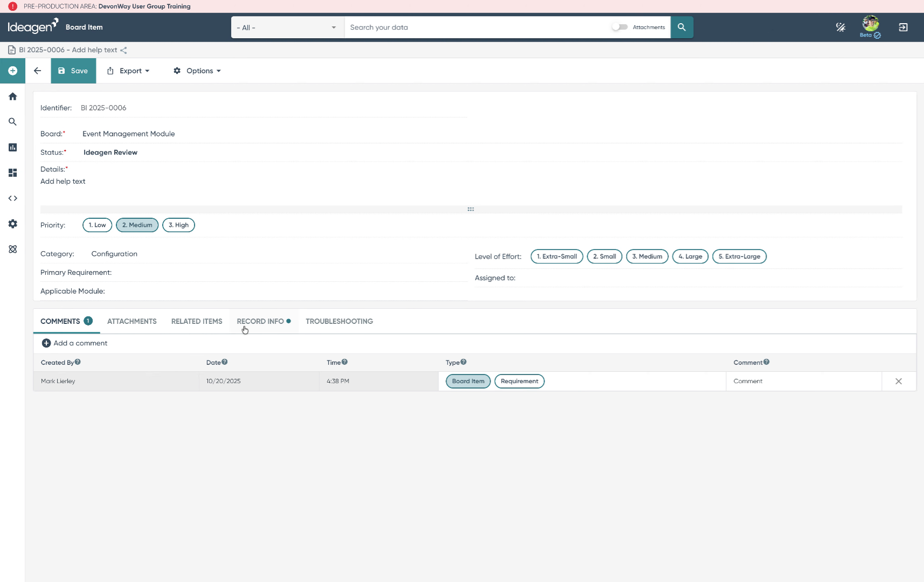
Task: Open the sidebar search icon
Action: [12, 122]
